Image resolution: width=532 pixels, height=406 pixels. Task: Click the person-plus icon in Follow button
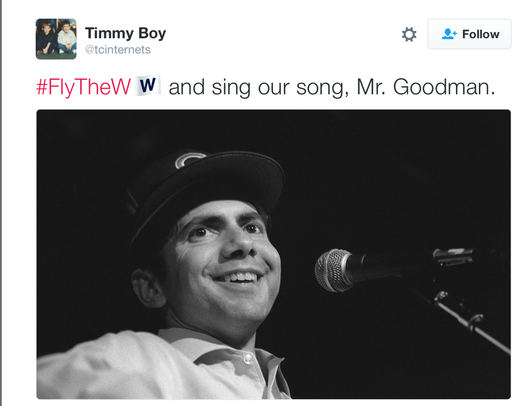449,34
